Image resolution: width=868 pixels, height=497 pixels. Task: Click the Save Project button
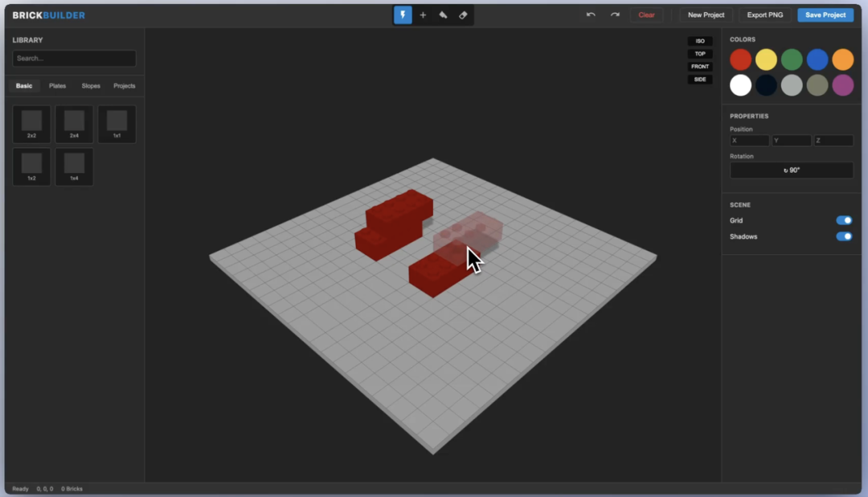coord(825,15)
